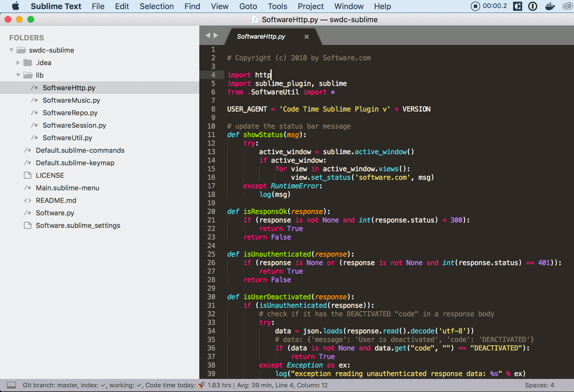Click the Creative Cloud menu bar icon
The image size is (574, 392).
click(x=567, y=6)
